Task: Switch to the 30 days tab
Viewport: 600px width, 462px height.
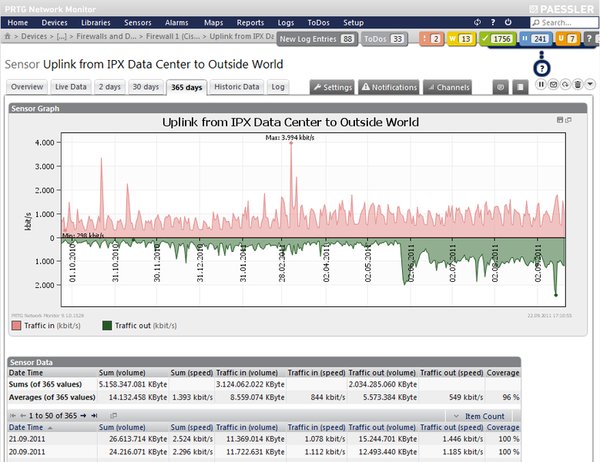Action: (146, 87)
